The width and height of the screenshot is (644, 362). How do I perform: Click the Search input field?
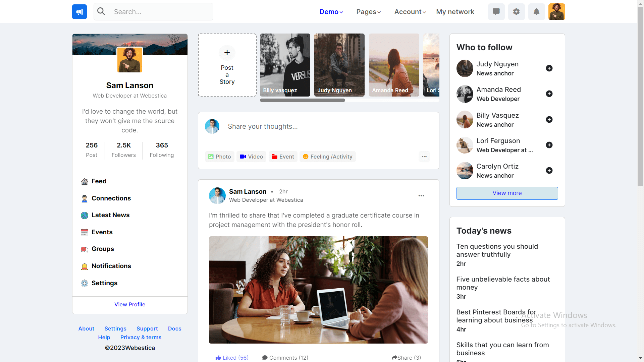[x=161, y=12]
